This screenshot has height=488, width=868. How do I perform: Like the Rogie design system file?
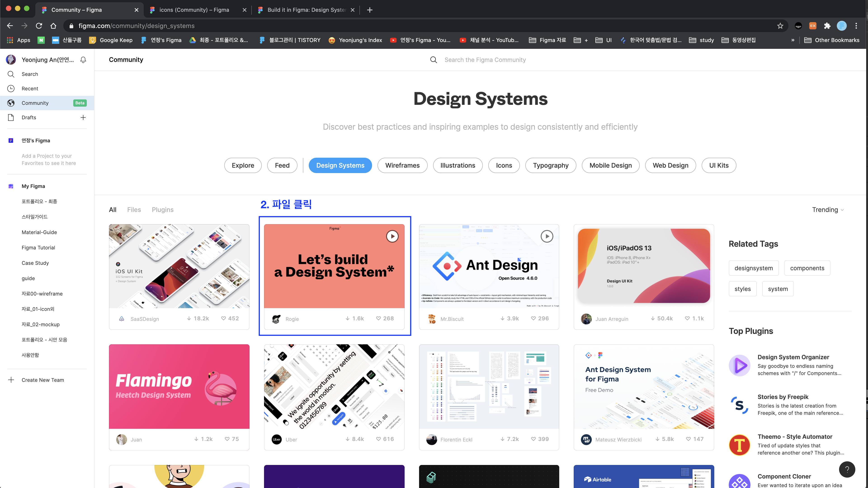click(x=378, y=319)
